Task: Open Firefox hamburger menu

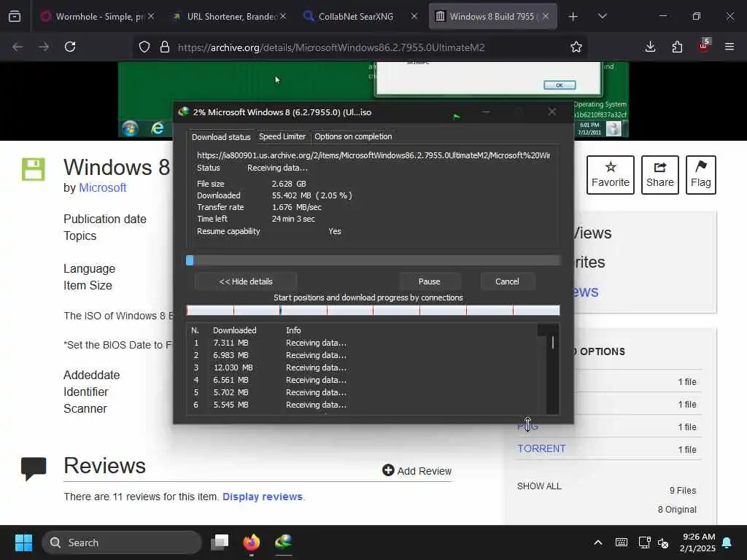Action: pos(729,47)
